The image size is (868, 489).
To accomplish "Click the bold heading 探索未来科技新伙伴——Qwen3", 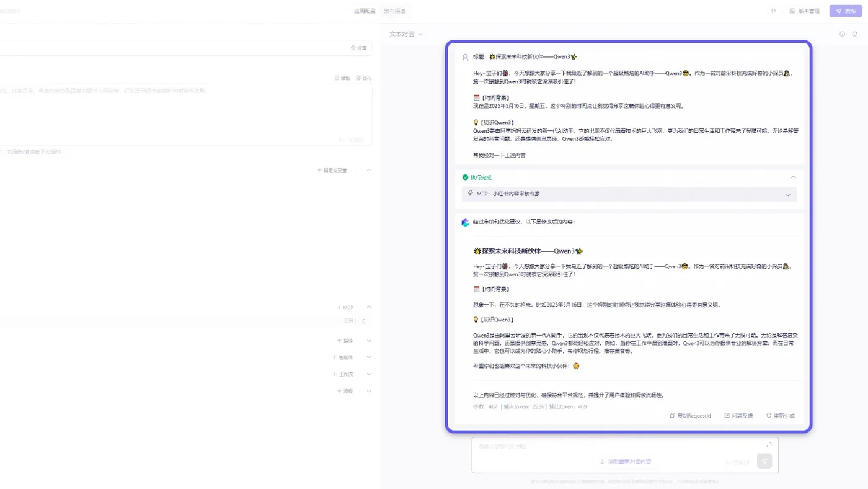I will pyautogui.click(x=528, y=251).
